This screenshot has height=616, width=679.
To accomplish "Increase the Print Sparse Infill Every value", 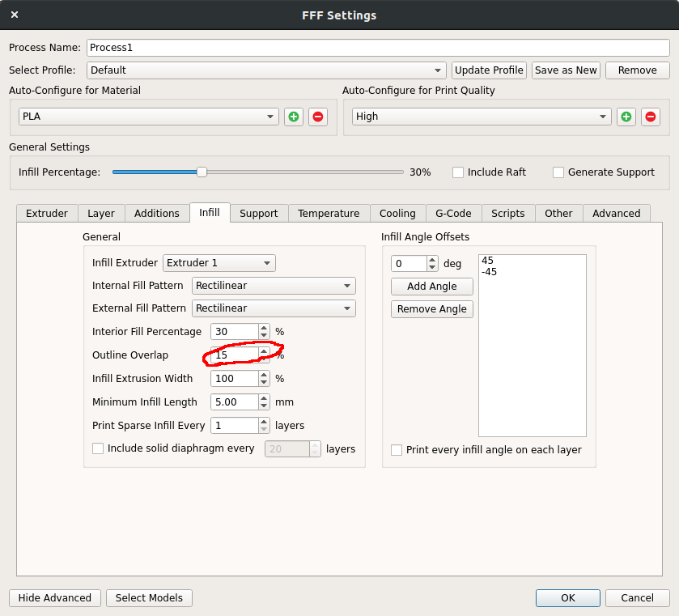I will pyautogui.click(x=264, y=422).
